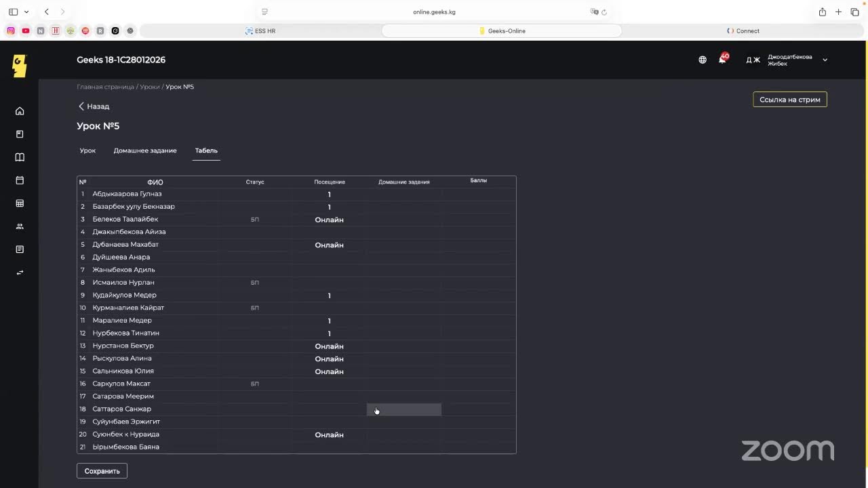Open the table grid sidebar icon
This screenshot has width=868, height=488.
point(20,203)
